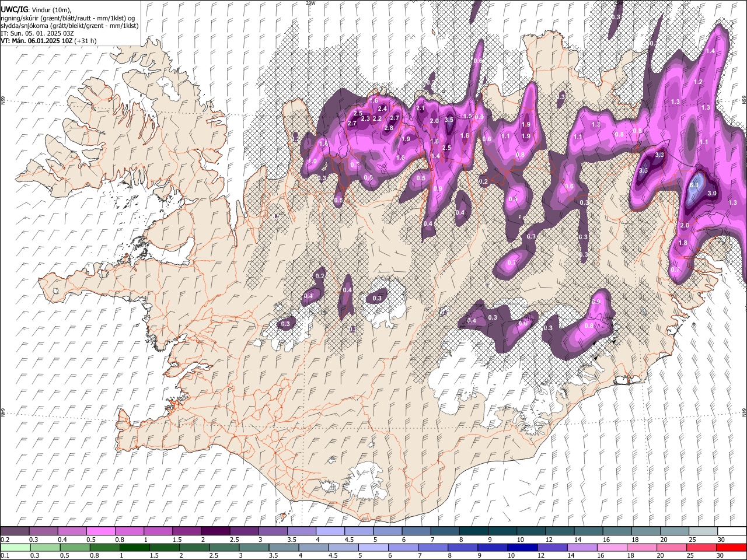
Task: Click the '12' label in the bottom legend row
Action: (x=541, y=555)
